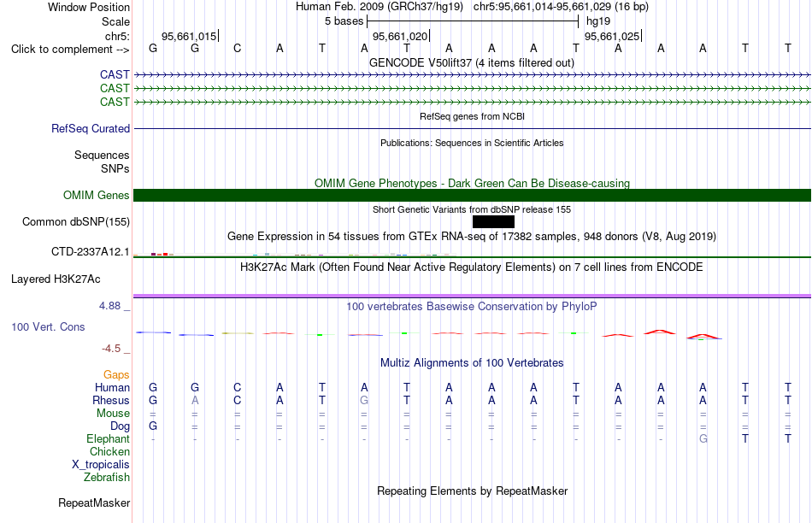Click 'Multiz Alignments of 100 Vertebrates' title
Viewport: 812px width, 523px height.
(472, 363)
